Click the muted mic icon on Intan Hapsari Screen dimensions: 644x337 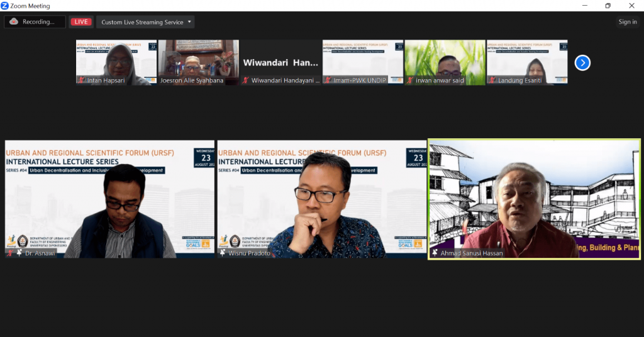pyautogui.click(x=81, y=80)
